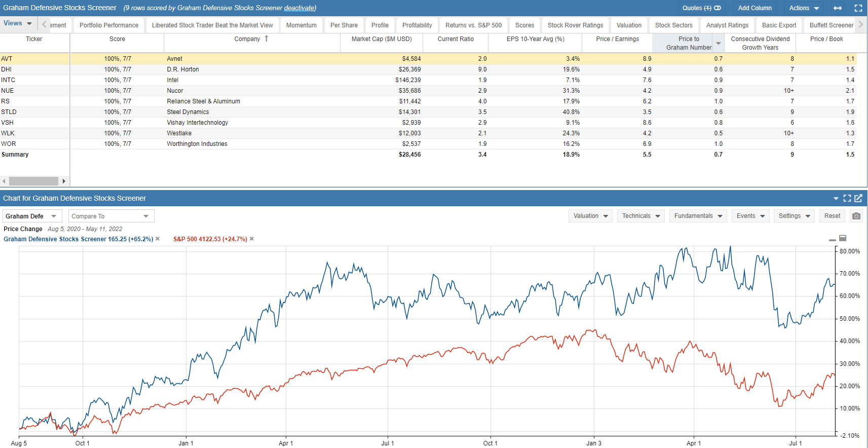Click the chart legend layout icon
The width and height of the screenshot is (868, 448).
[843, 238]
